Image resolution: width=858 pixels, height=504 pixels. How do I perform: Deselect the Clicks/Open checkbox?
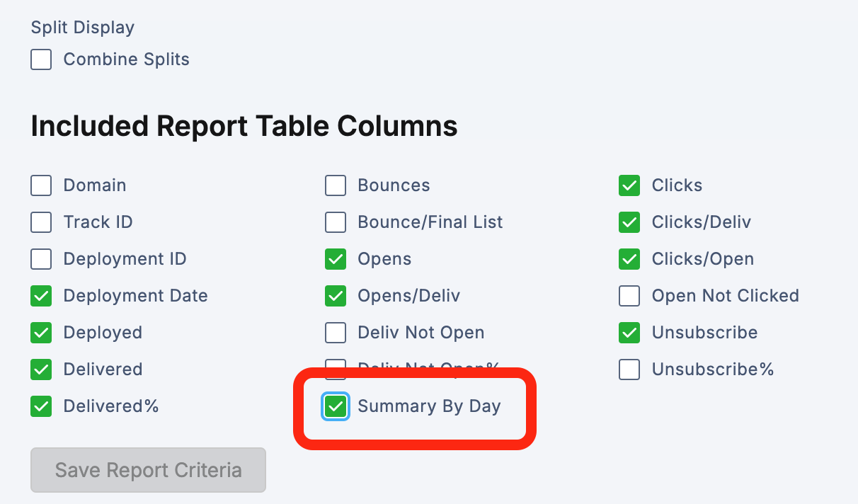point(629,259)
